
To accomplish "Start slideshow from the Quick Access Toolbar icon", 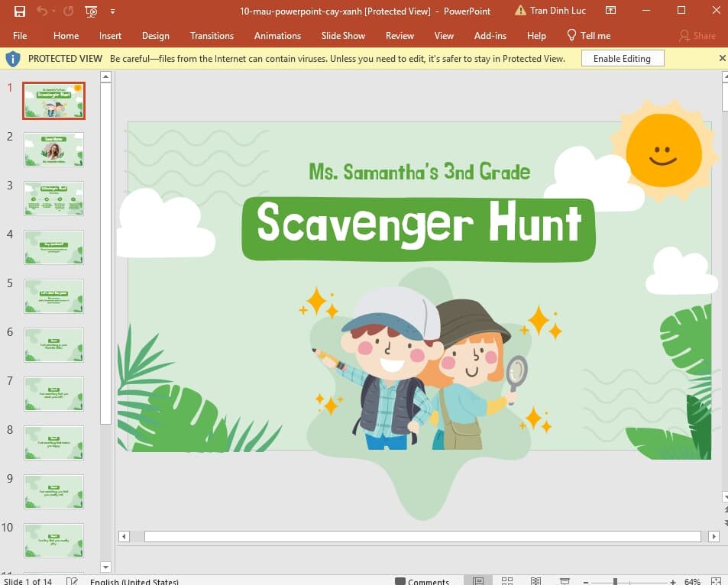I will click(91, 11).
